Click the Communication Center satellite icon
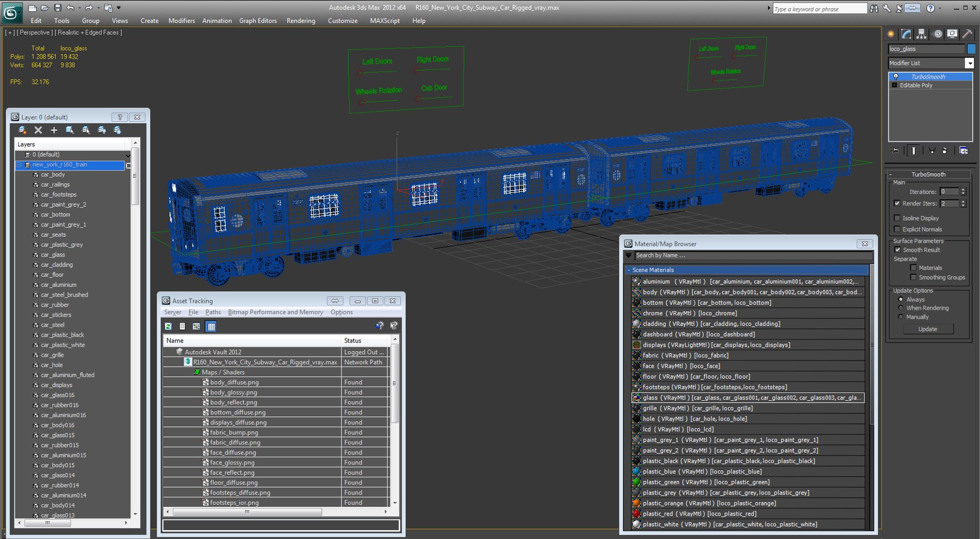The height and width of the screenshot is (539, 980). [899, 8]
